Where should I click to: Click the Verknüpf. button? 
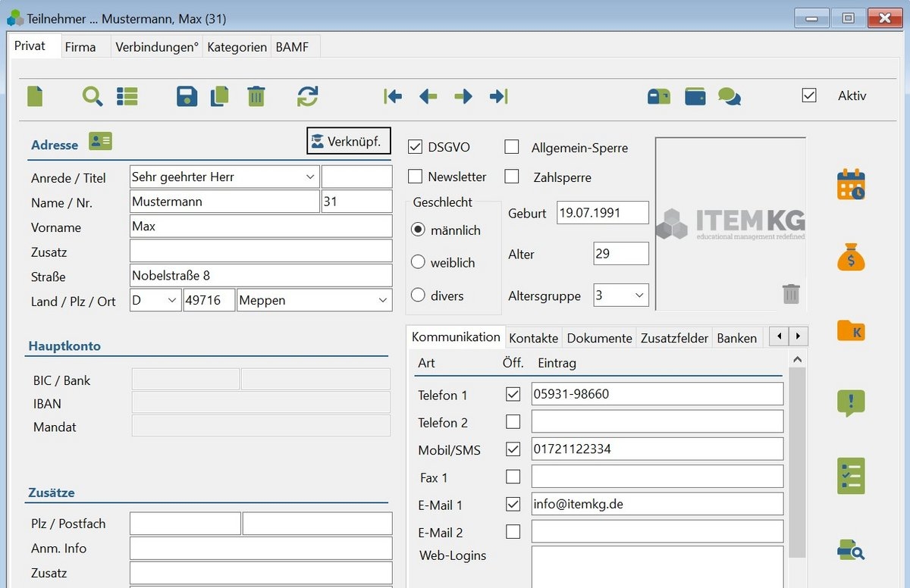pyautogui.click(x=349, y=141)
